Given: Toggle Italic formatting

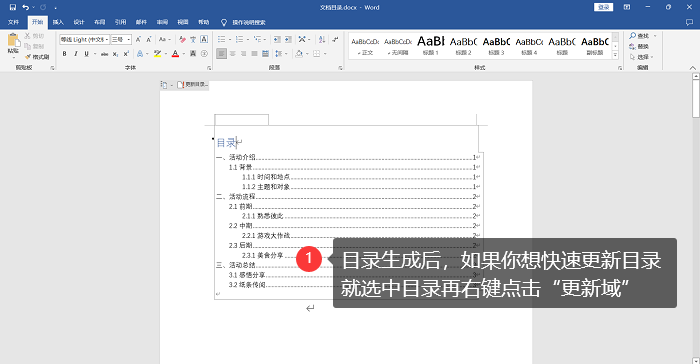Looking at the screenshot, I should coord(75,54).
